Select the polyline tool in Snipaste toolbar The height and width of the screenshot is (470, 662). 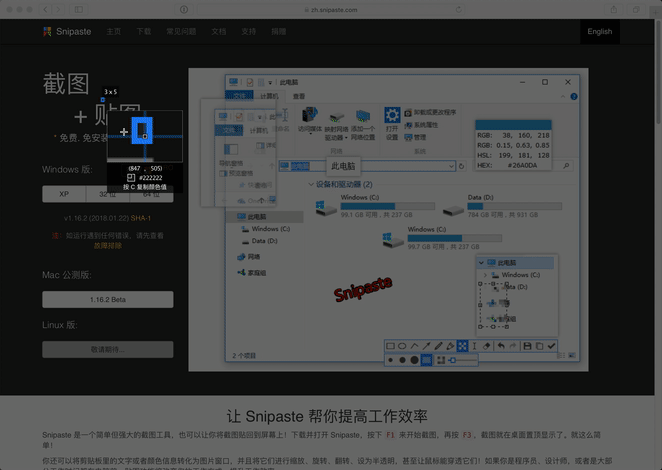click(x=415, y=346)
